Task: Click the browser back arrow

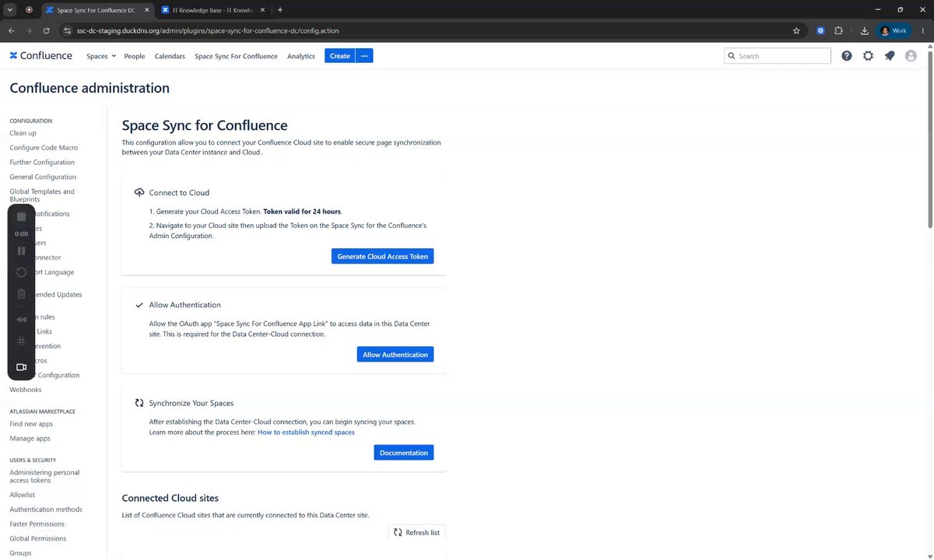Action: [12, 31]
